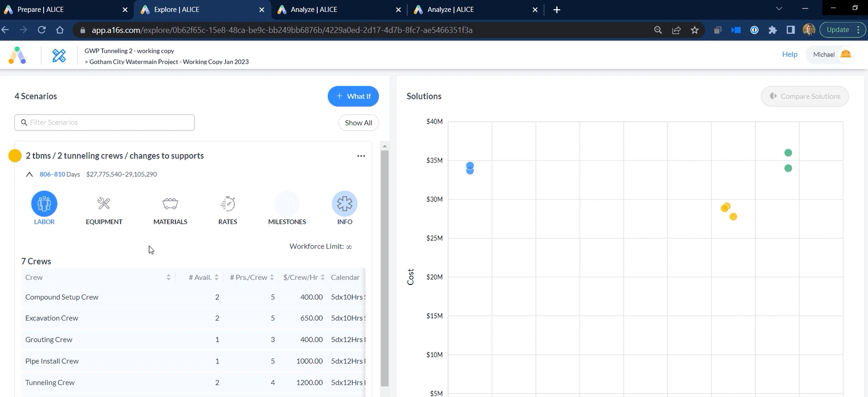The height and width of the screenshot is (397, 868).
Task: Reload the browser page
Action: (42, 30)
